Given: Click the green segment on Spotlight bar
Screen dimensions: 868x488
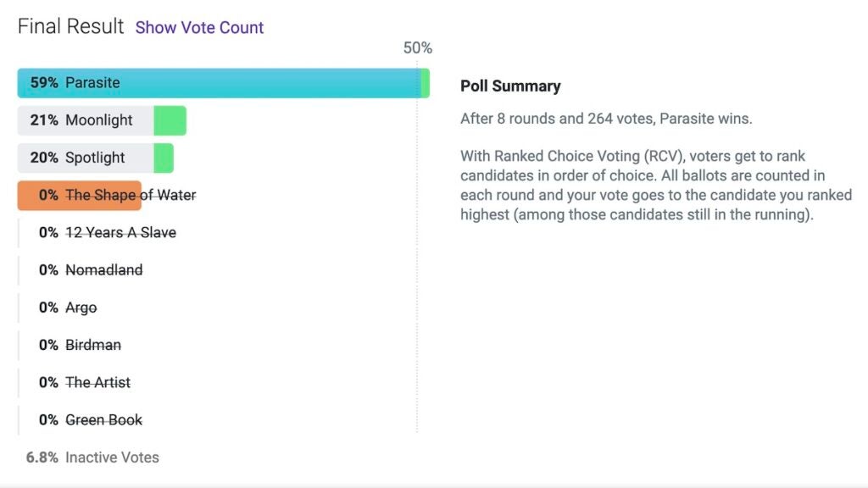Looking at the screenshot, I should 164,158.
